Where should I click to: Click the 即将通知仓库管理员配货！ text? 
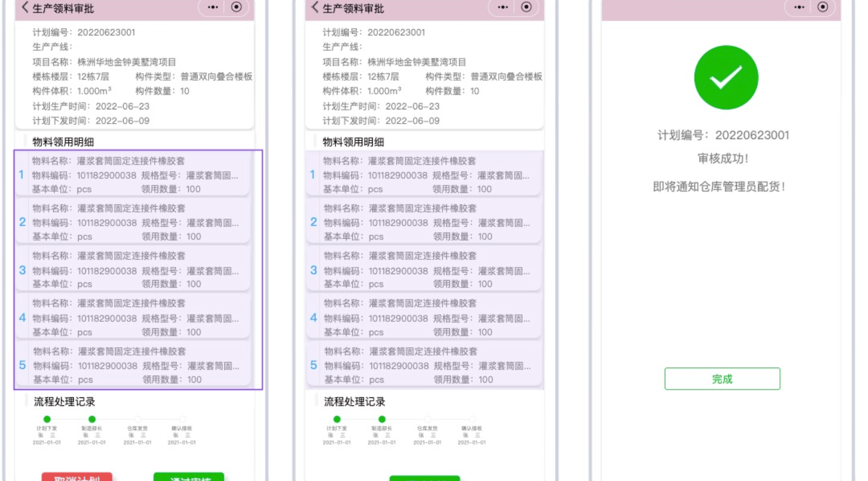click(719, 187)
